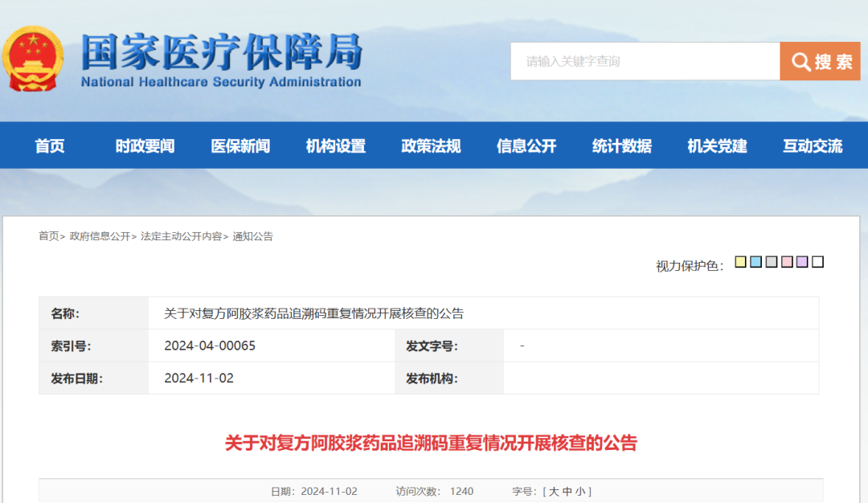Open the 医保新闻 navigation item

click(x=240, y=146)
